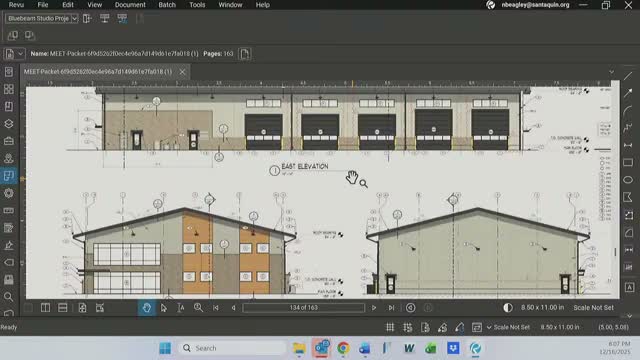The height and width of the screenshot is (360, 640).
Task: Select the Line markup tool
Action: 628,76
